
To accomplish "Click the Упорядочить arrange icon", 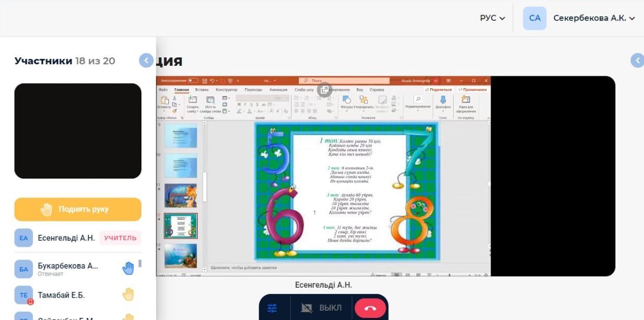I will 364,100.
